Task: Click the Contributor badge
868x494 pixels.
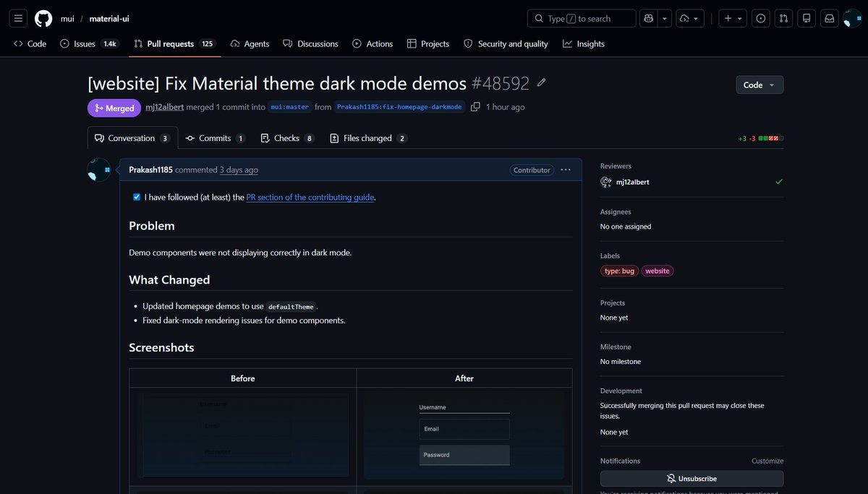Action: tap(532, 170)
